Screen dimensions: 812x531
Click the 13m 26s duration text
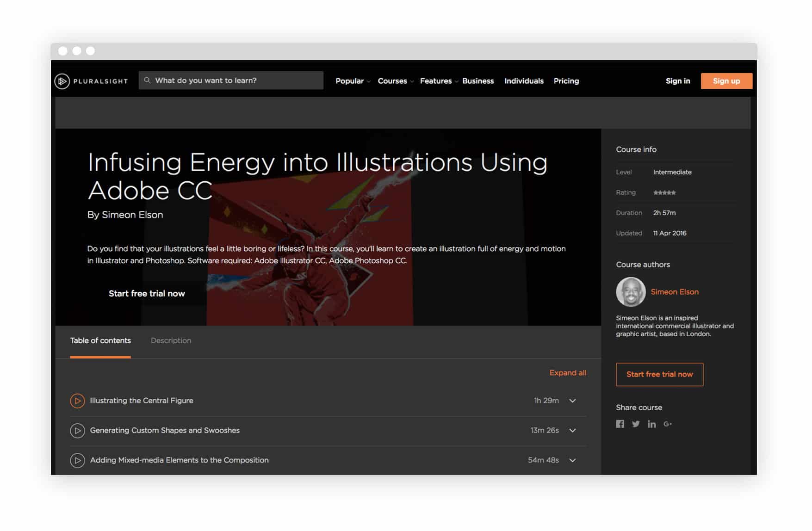pyautogui.click(x=545, y=431)
